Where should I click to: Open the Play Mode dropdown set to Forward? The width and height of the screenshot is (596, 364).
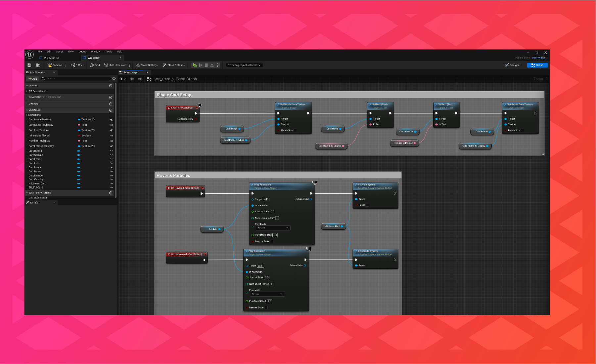click(x=272, y=228)
